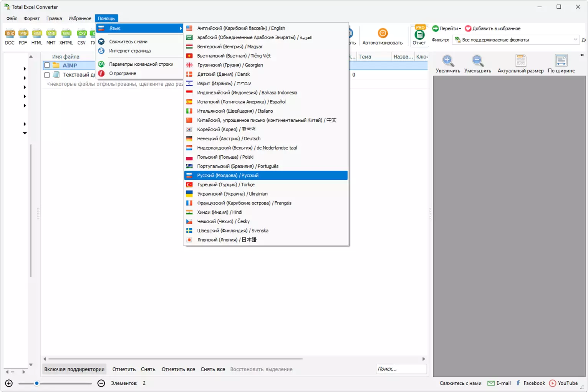Screen dimensions: 588x392
Task: Open the Избранное menu
Action: [80, 18]
